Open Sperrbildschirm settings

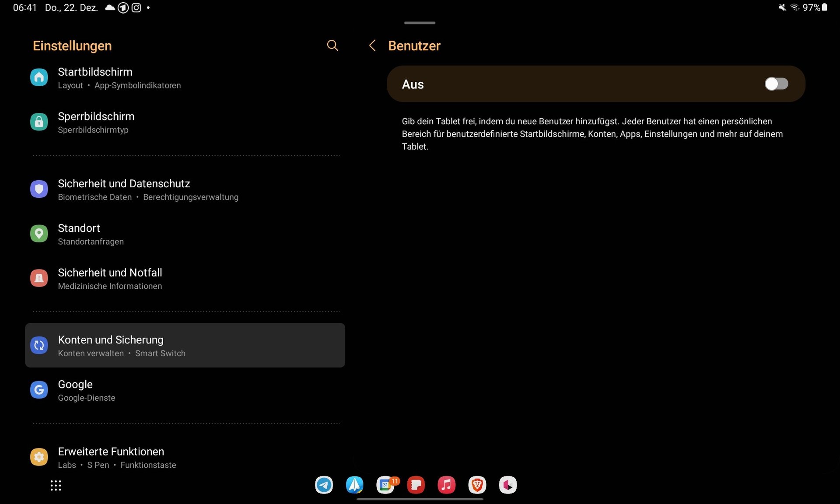96,122
